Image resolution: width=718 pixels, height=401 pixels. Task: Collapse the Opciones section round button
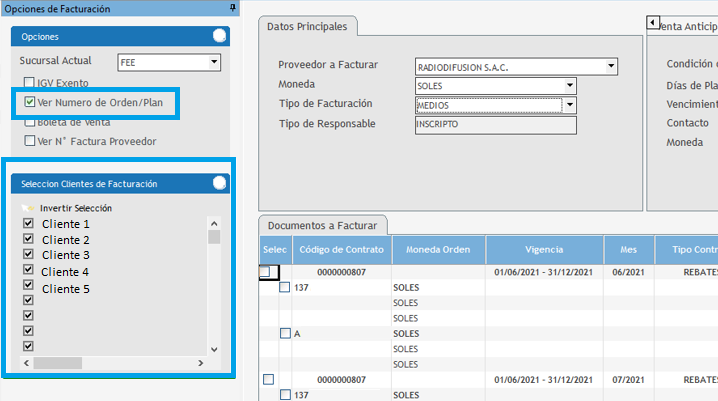(x=219, y=35)
